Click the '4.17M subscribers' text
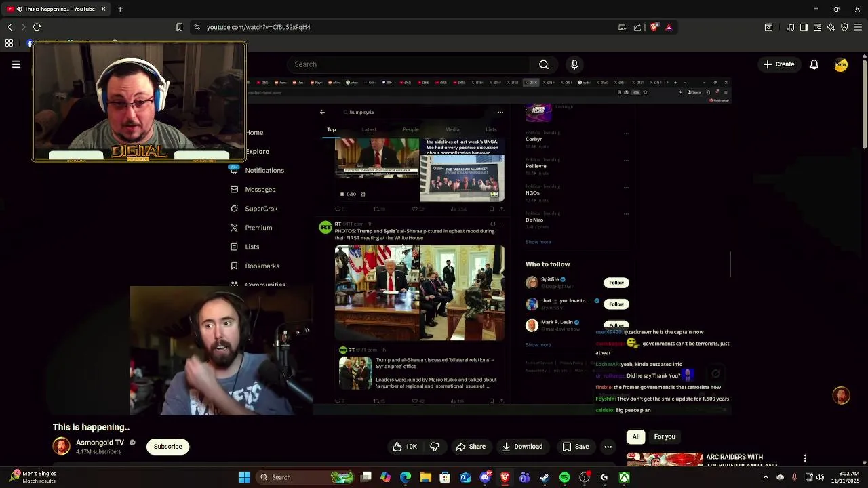868x488 pixels. (98, 452)
